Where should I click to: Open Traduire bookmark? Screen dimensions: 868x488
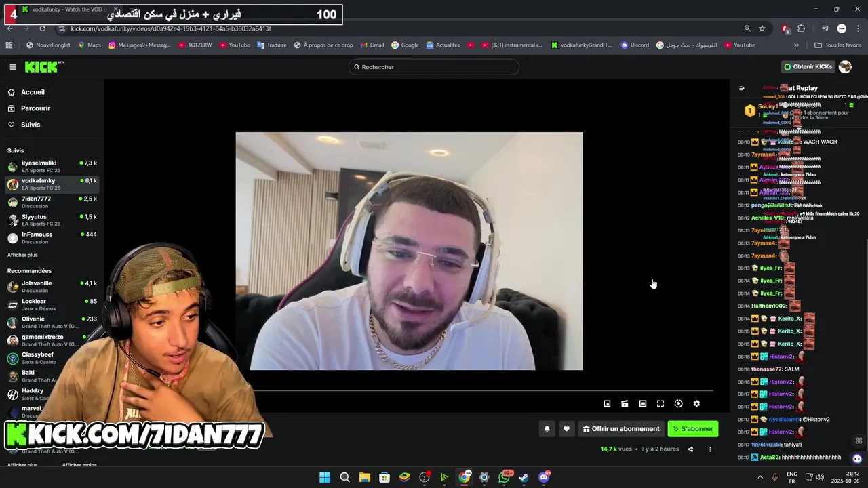tap(271, 45)
